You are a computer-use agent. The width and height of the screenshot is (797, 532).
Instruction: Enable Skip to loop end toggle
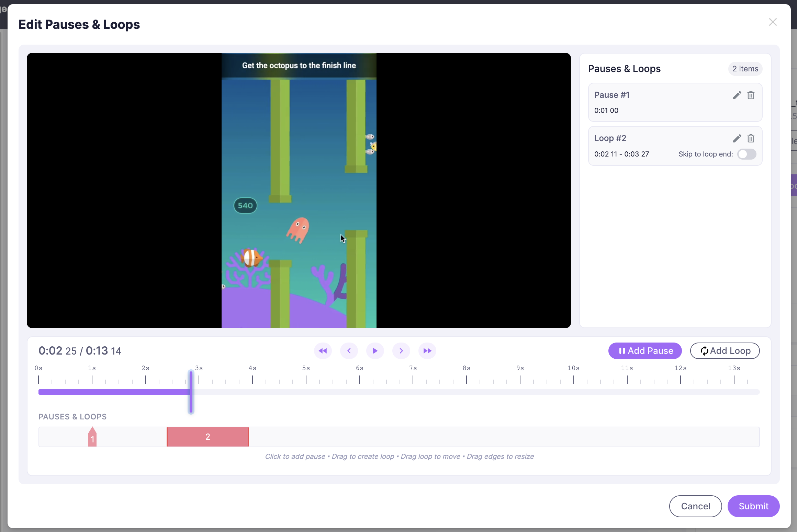tap(747, 154)
